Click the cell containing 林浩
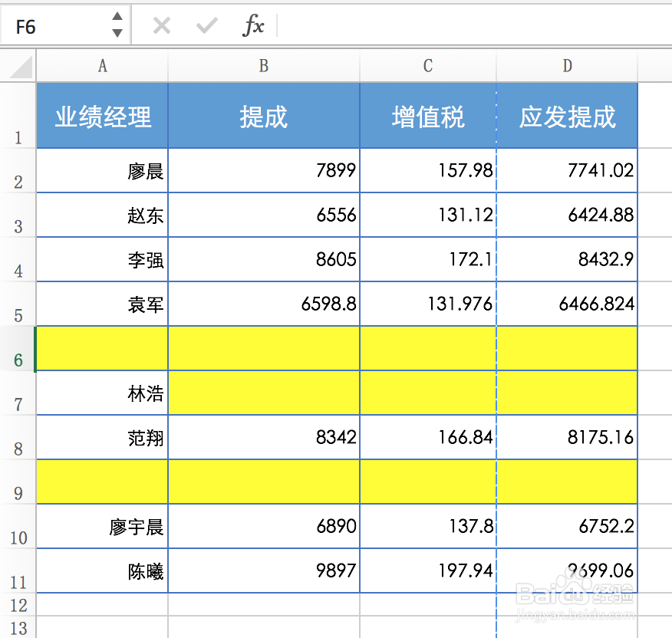This screenshot has height=638, width=672. click(x=102, y=393)
